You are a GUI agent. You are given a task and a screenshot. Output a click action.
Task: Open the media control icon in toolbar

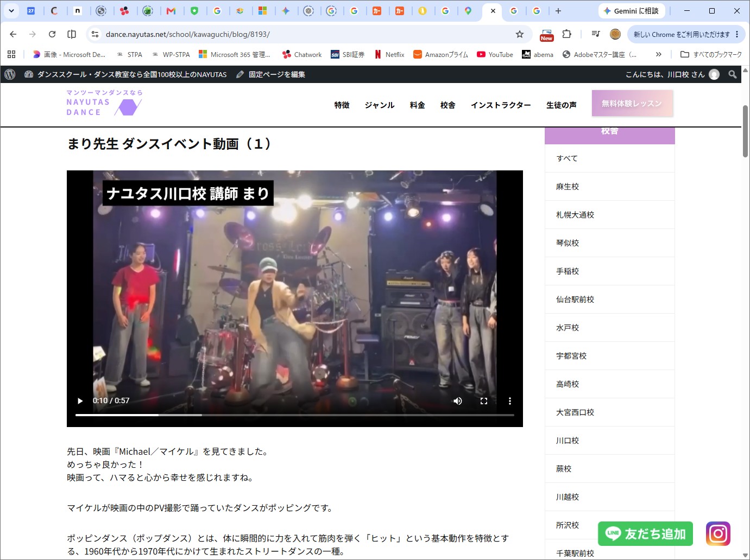point(596,34)
